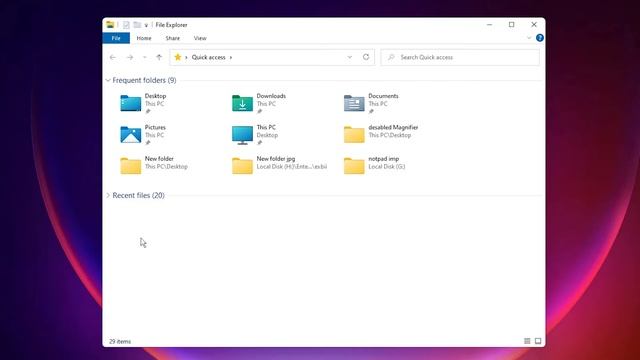Focus the Search Quick access field

(x=460, y=57)
